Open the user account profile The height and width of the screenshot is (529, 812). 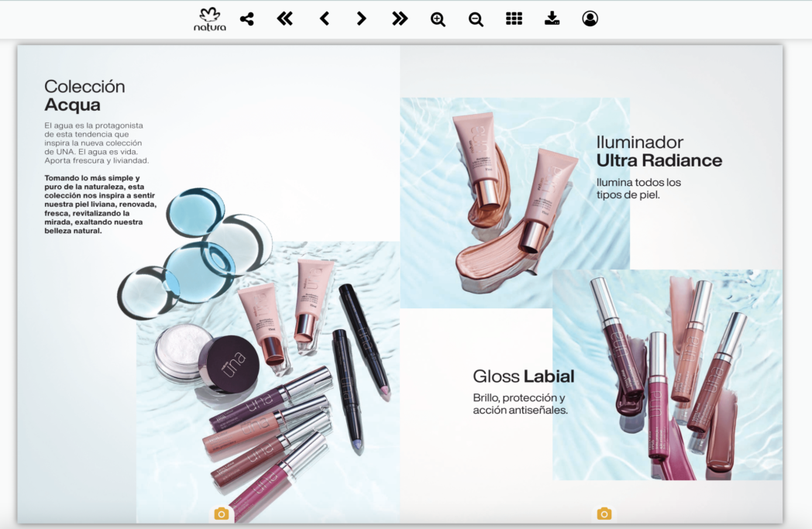[590, 19]
